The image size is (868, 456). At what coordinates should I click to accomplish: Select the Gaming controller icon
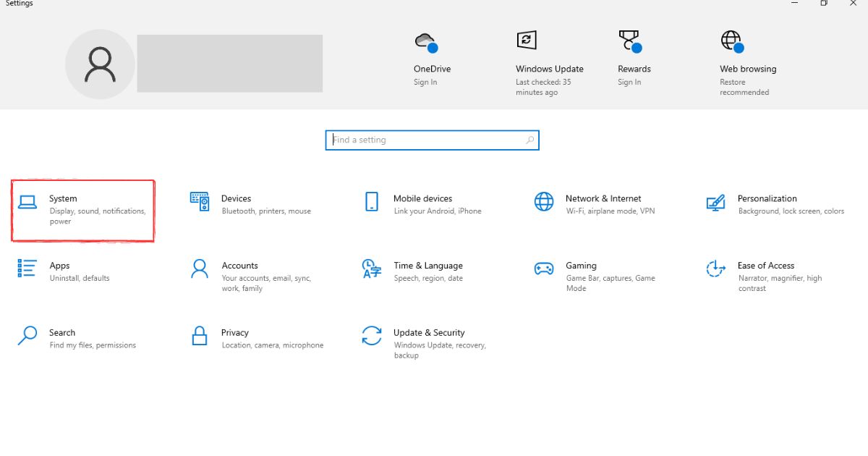point(544,269)
